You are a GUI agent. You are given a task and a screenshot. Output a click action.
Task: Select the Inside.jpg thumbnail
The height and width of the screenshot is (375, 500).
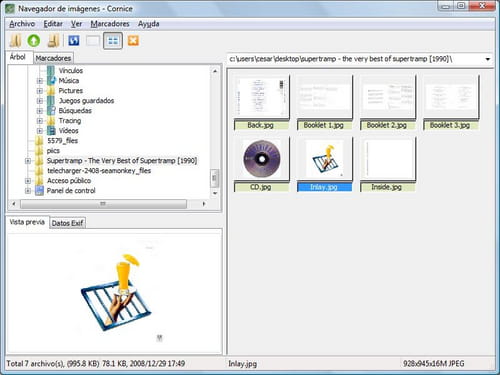pos(388,159)
